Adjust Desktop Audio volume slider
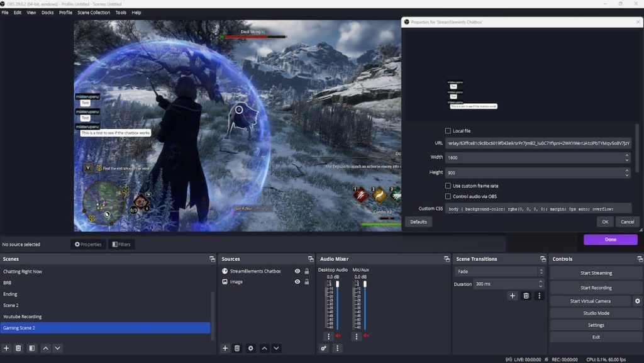Image resolution: width=644 pixels, height=363 pixels. (x=337, y=304)
